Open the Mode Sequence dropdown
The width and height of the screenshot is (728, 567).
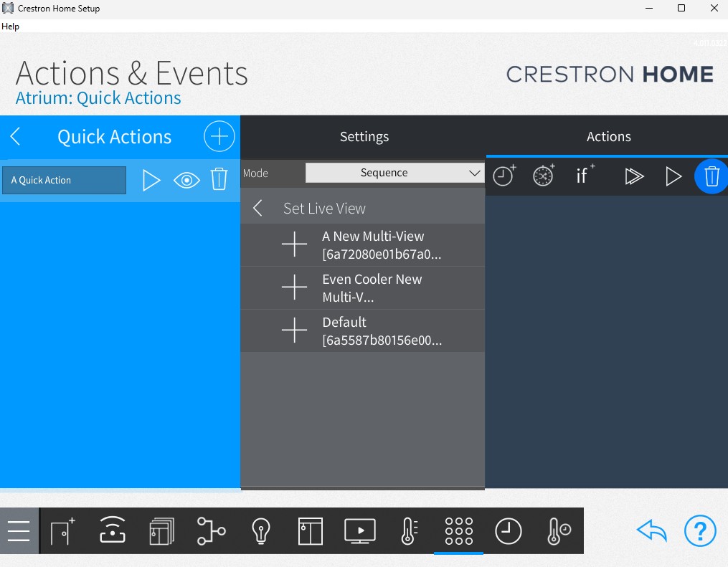point(394,173)
